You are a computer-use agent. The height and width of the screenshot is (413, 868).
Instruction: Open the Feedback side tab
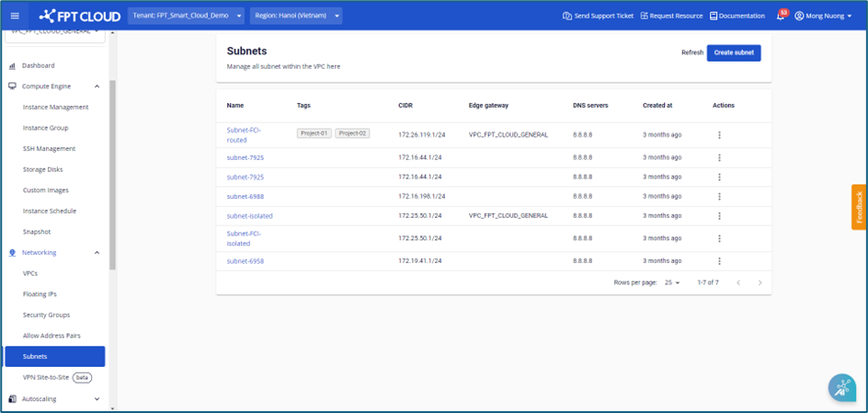click(859, 207)
